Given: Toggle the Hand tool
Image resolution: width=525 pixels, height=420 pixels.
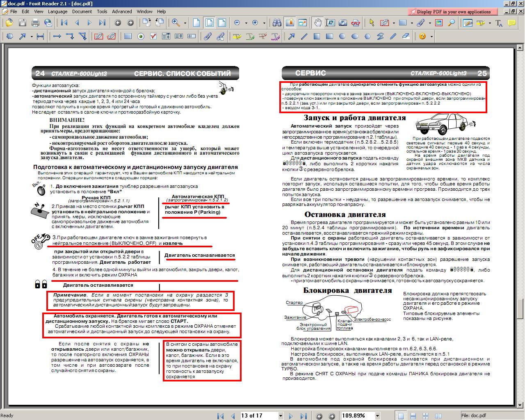Looking at the screenshot, I should click(x=317, y=23).
